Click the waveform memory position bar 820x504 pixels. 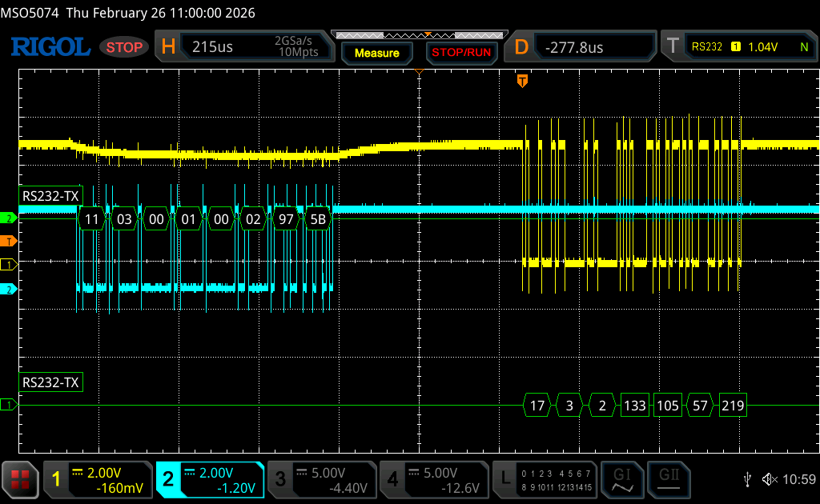tap(419, 34)
